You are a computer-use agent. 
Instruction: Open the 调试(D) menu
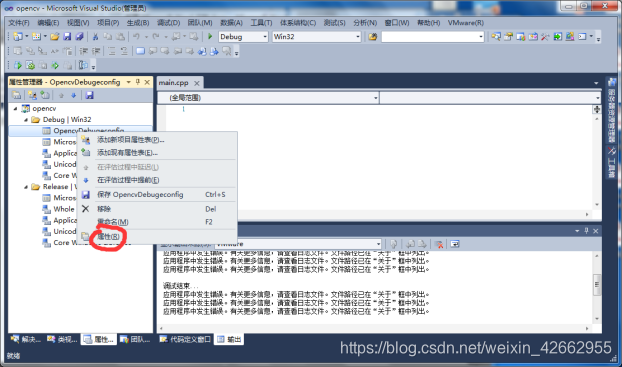pos(168,23)
